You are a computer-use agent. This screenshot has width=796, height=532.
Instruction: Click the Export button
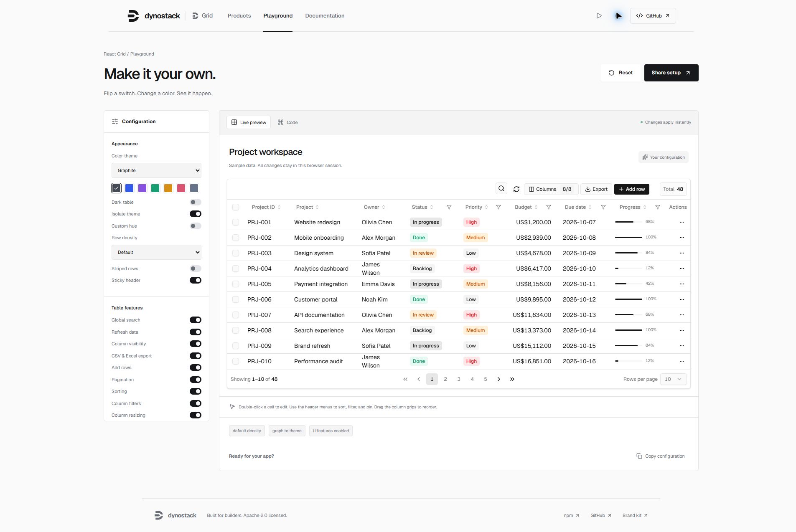pos(596,189)
